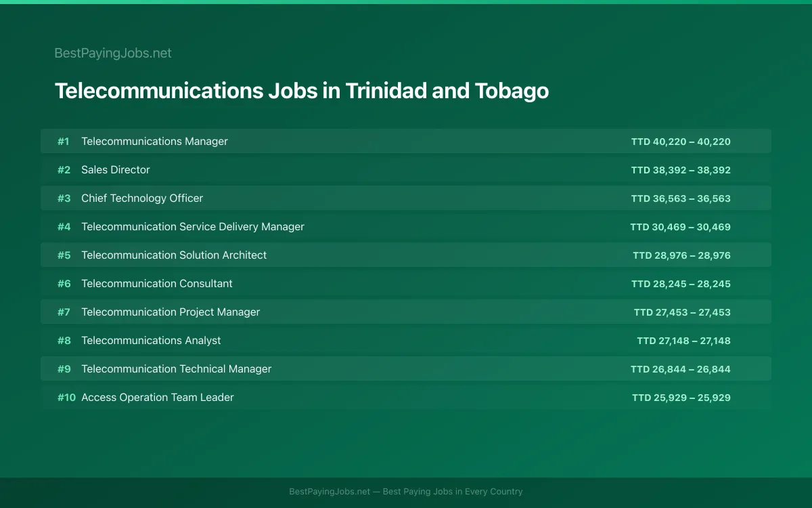
Task: Select Telecommunication Project Manager title
Action: point(171,312)
